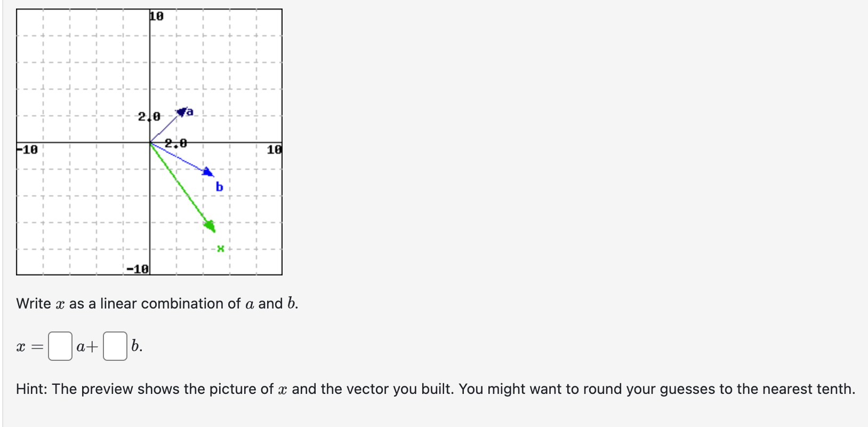Click the coefficient input box before 'a'
Screen dimensions: 868x427
pos(60,346)
